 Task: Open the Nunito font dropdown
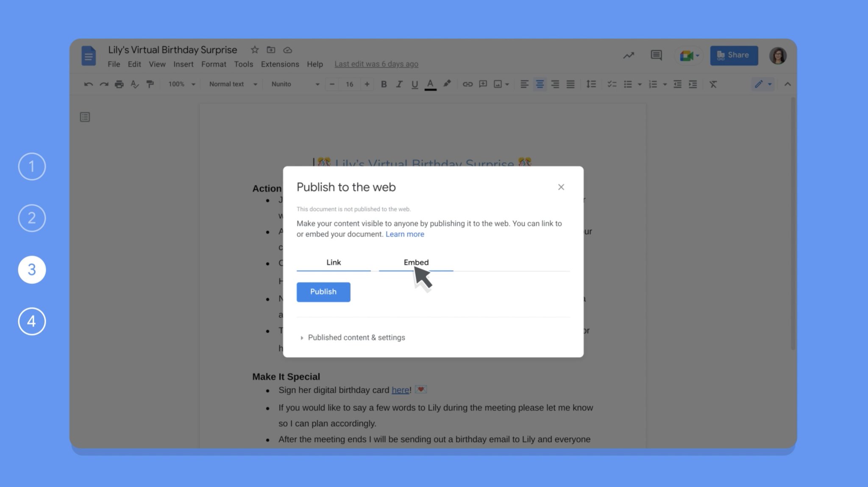click(x=295, y=84)
